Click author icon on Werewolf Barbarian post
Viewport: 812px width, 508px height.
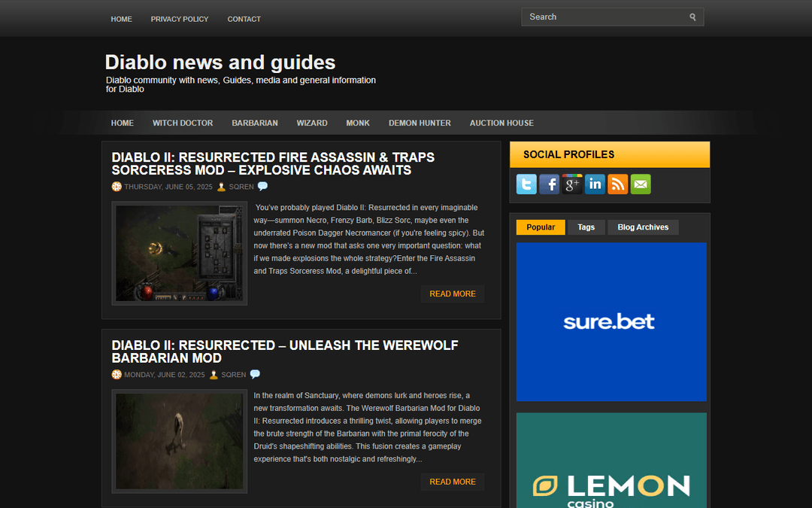[214, 374]
